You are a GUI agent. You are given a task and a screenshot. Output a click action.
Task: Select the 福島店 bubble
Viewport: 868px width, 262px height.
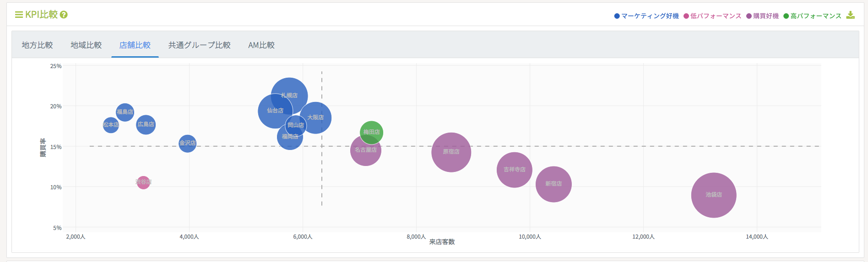125,112
